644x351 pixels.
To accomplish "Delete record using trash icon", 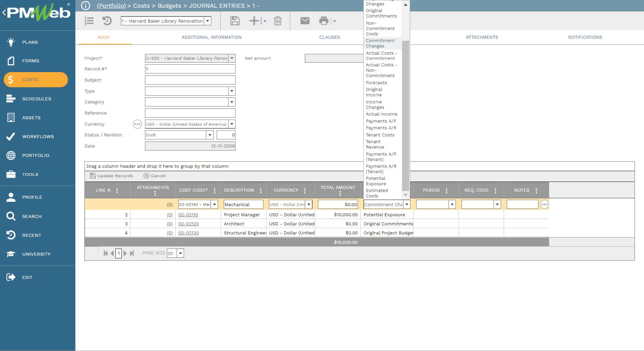I will [278, 21].
